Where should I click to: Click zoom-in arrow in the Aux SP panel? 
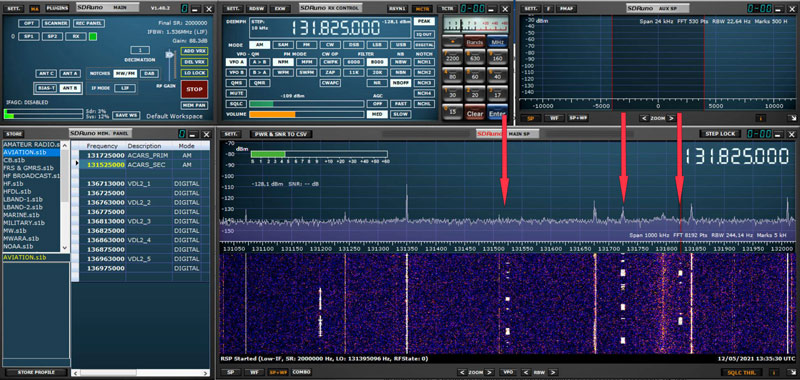671,118
